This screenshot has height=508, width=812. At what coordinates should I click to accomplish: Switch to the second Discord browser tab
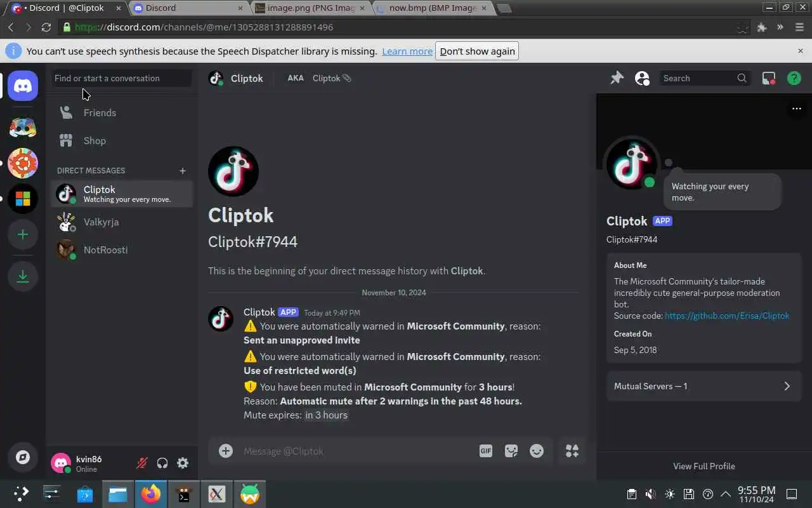pos(188,8)
